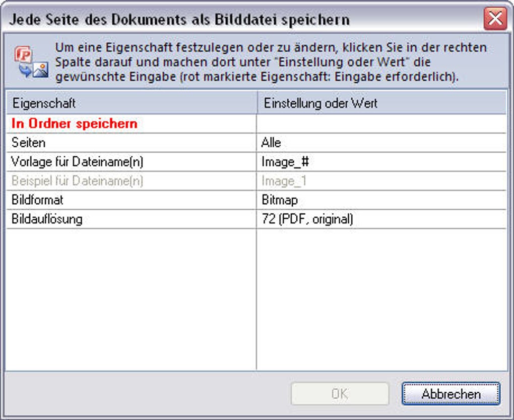
Task: Open the 'Alle' value for Seiten
Action: [x=271, y=143]
